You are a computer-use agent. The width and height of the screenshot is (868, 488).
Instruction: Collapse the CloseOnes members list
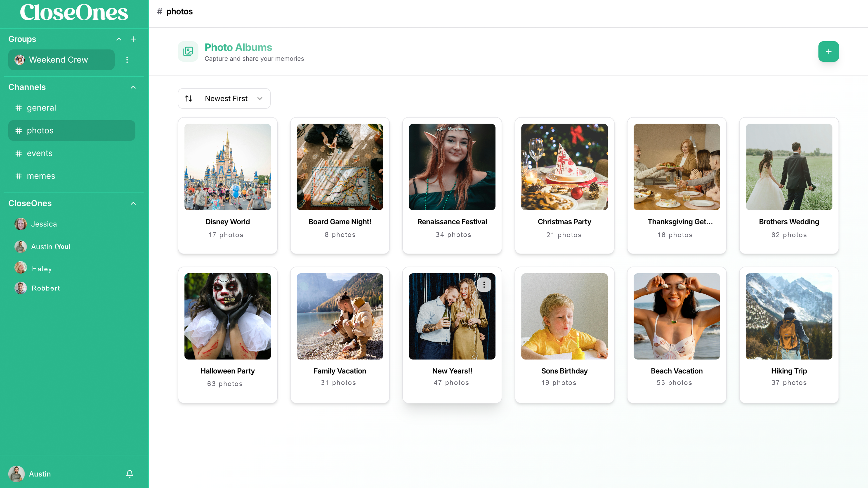133,203
